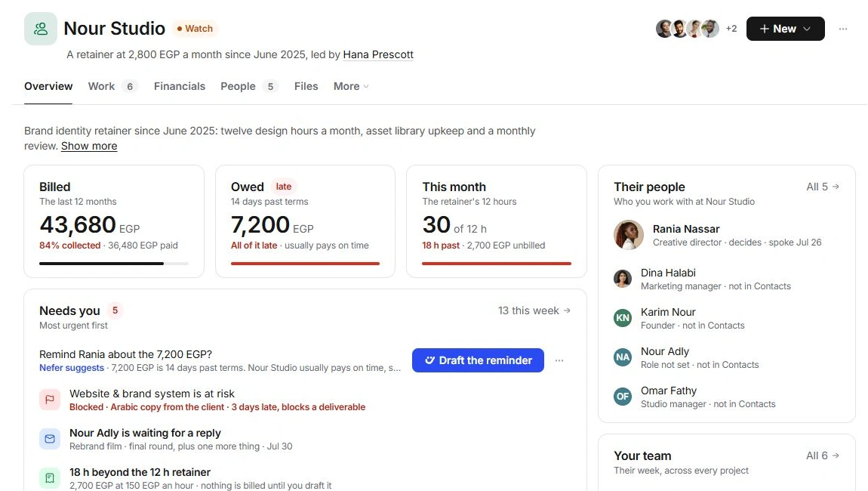Image resolution: width=868 pixels, height=491 pixels.
Task: Click the KN avatar for Karim Nour
Action: click(622, 318)
